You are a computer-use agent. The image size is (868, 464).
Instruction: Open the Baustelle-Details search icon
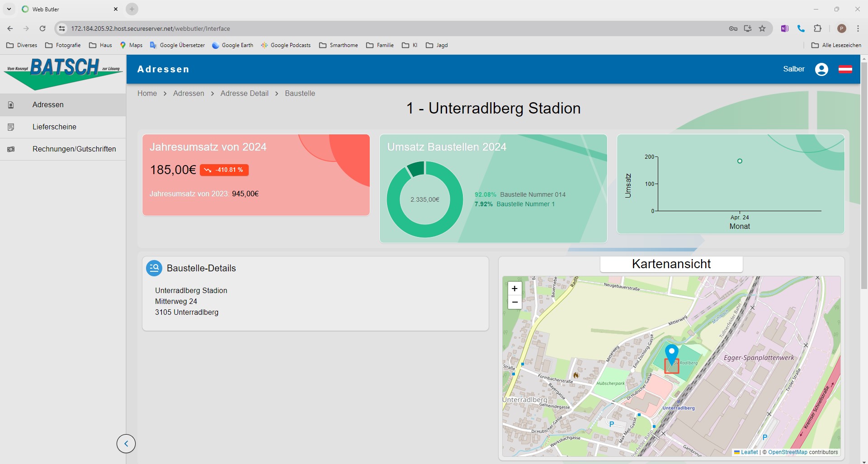click(154, 268)
